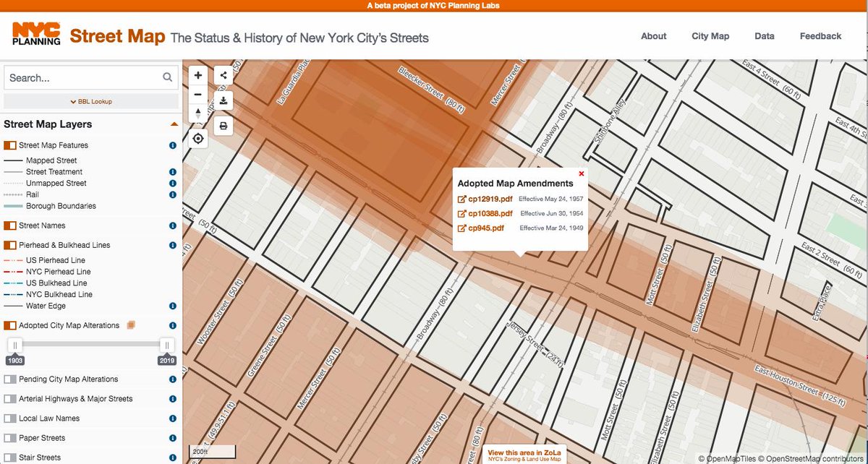
Task: Close the Adopted Map Amendments popup
Action: (582, 173)
